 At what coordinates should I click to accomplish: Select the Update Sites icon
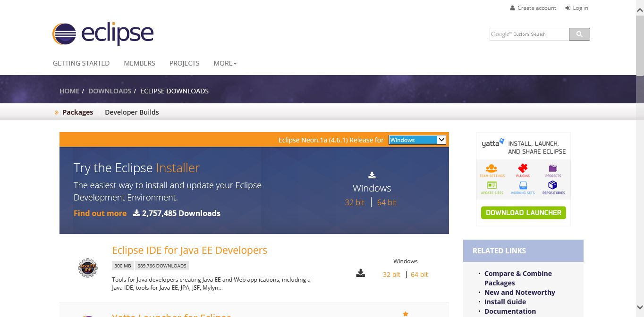click(491, 185)
